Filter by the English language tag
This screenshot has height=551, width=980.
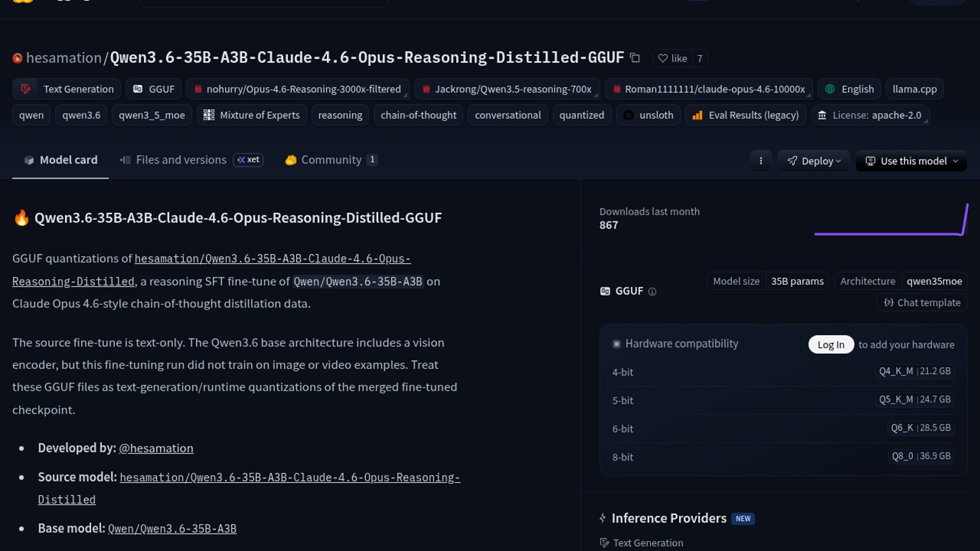pyautogui.click(x=849, y=89)
